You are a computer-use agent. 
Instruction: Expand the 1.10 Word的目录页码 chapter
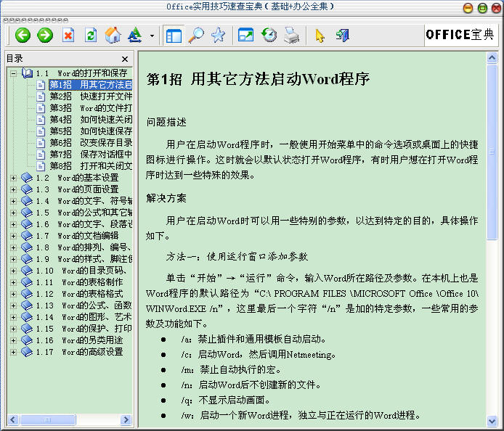pyautogui.click(x=13, y=271)
